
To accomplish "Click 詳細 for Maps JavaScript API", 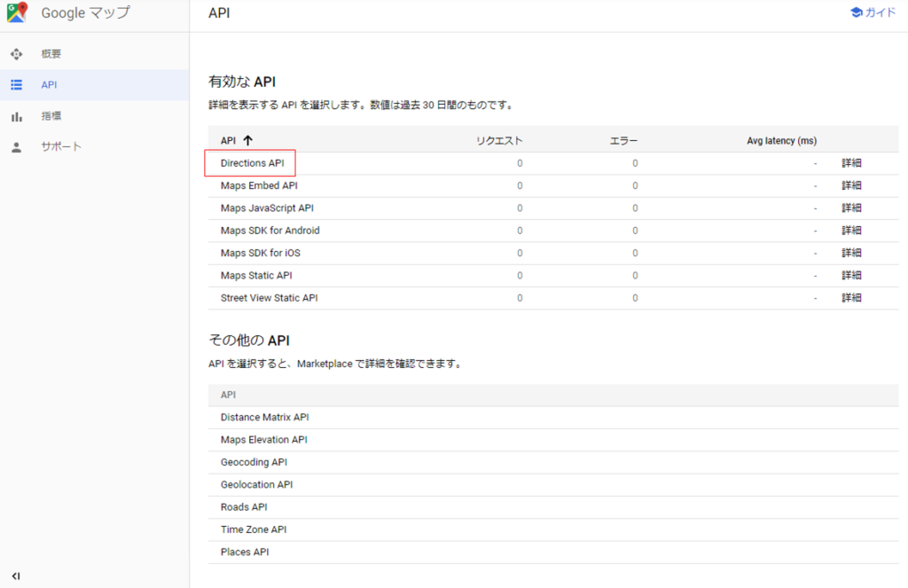I will (851, 208).
